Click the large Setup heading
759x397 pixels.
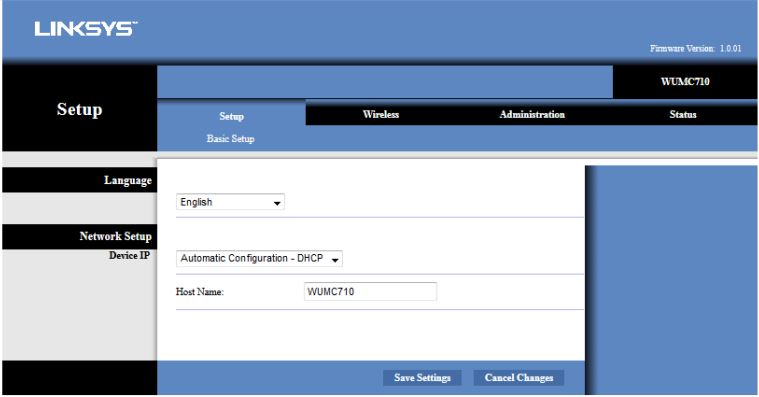[x=79, y=109]
